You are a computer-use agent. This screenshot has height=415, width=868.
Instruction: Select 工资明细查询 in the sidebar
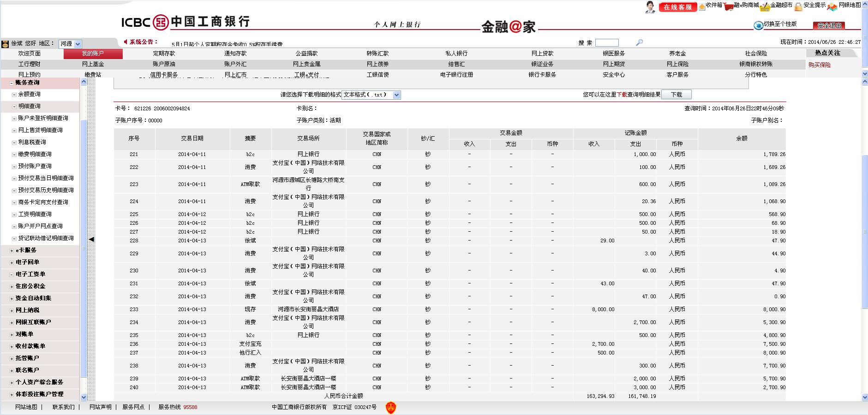pos(35,214)
